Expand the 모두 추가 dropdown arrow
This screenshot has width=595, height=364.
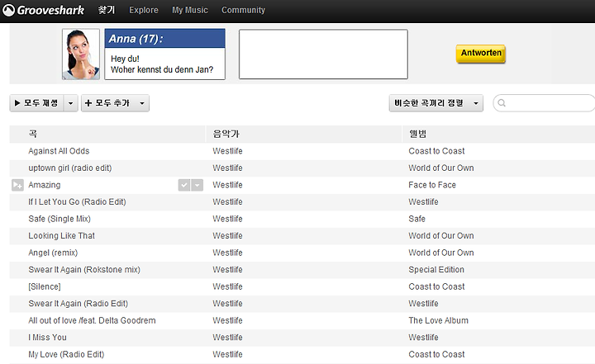142,103
